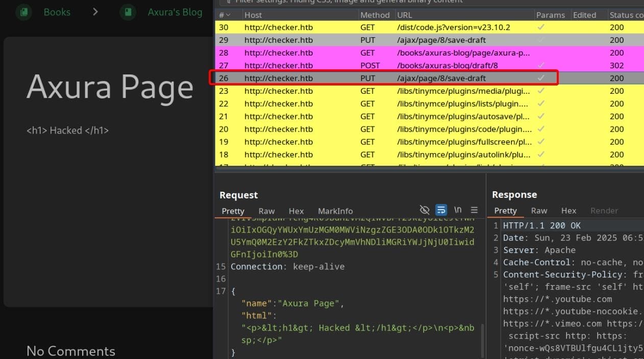Screen dimensions: 644x359
Task: Sort history by the Host column header
Action: pos(299,15)
